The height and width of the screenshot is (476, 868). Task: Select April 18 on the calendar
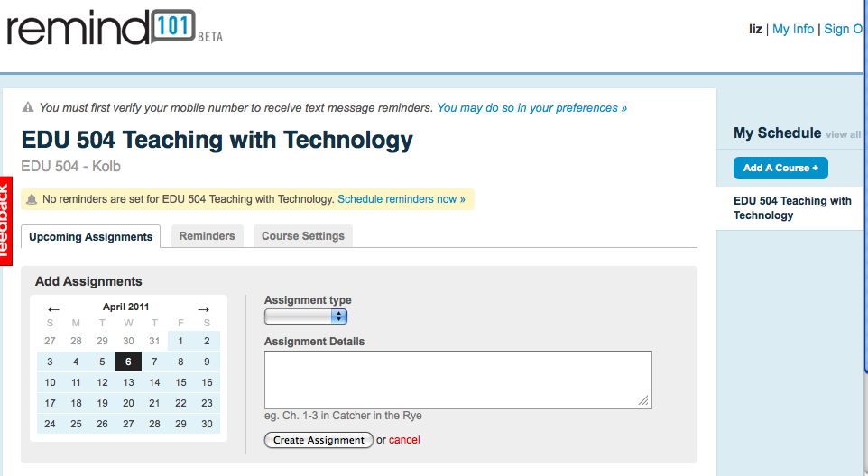76,403
